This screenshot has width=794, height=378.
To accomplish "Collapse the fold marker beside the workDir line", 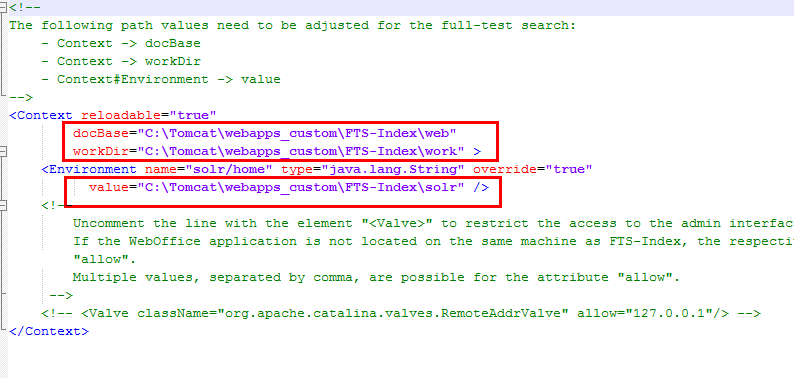I will [4, 151].
